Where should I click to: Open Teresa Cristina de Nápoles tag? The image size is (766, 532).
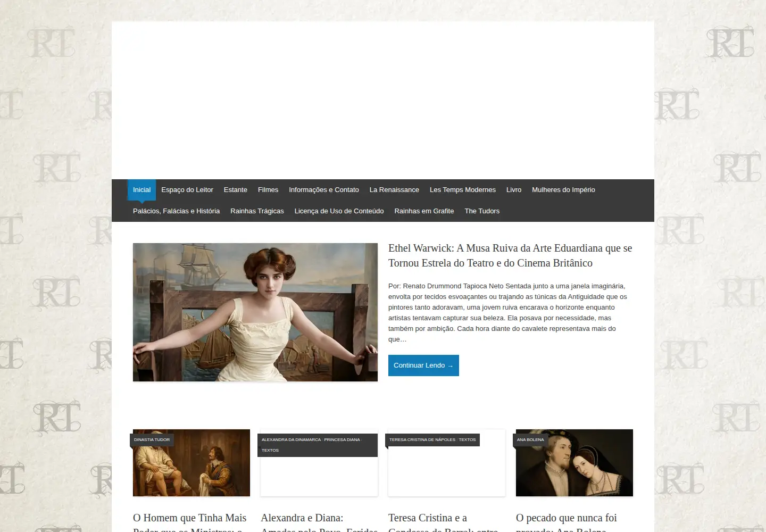click(x=422, y=440)
